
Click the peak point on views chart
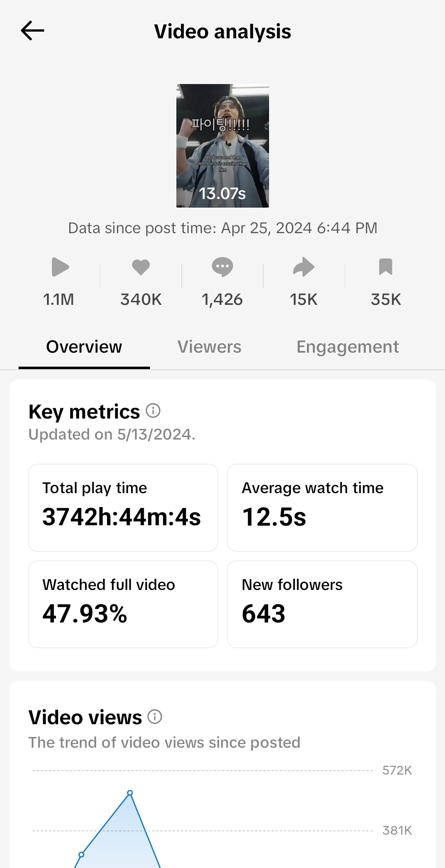pos(130,793)
